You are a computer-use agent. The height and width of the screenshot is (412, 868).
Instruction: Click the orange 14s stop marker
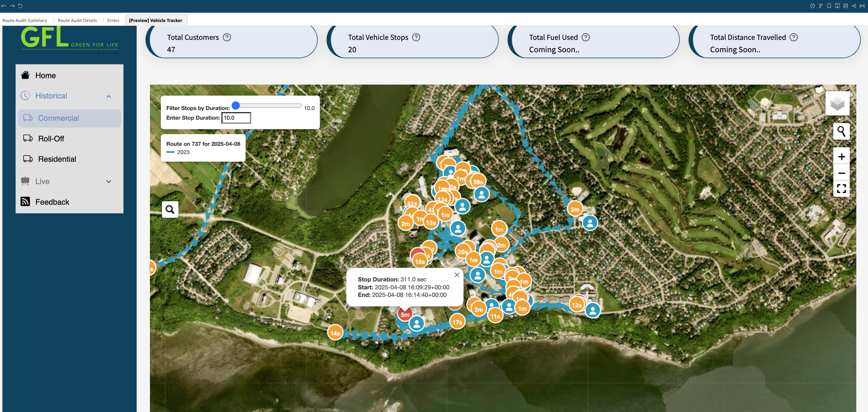click(x=335, y=333)
